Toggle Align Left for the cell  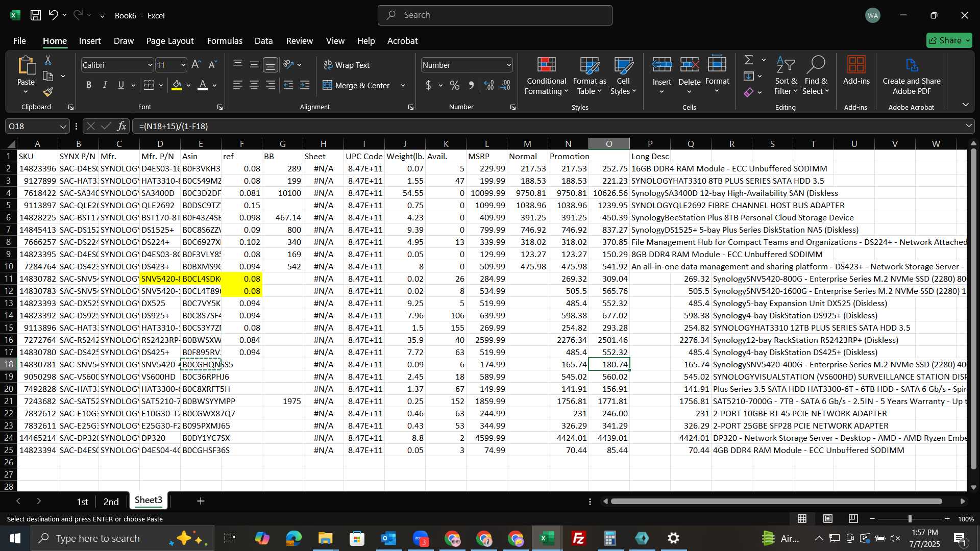238,85
